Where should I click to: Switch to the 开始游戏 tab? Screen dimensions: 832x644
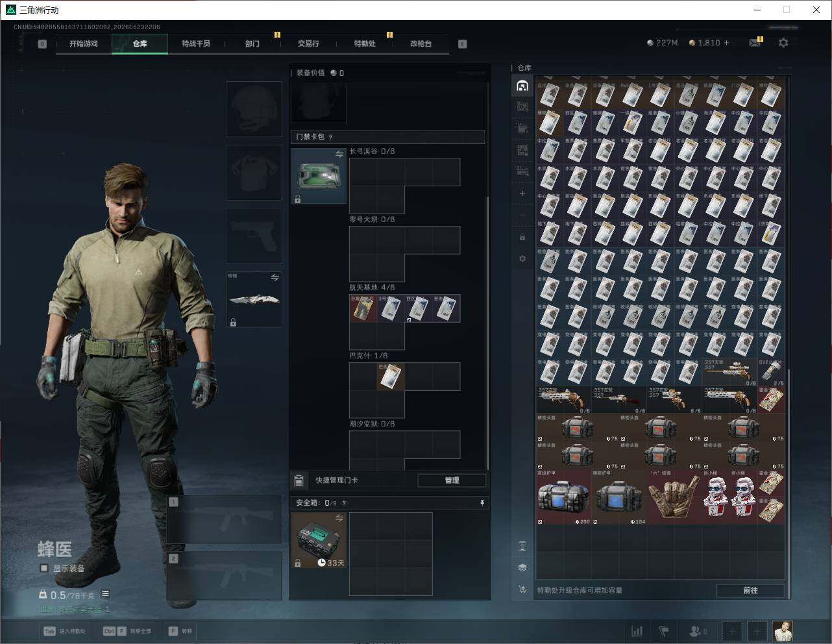point(84,43)
